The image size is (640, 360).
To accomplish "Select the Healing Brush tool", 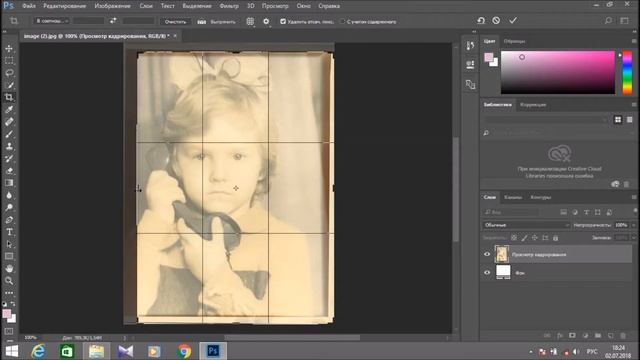I will 9,122.
